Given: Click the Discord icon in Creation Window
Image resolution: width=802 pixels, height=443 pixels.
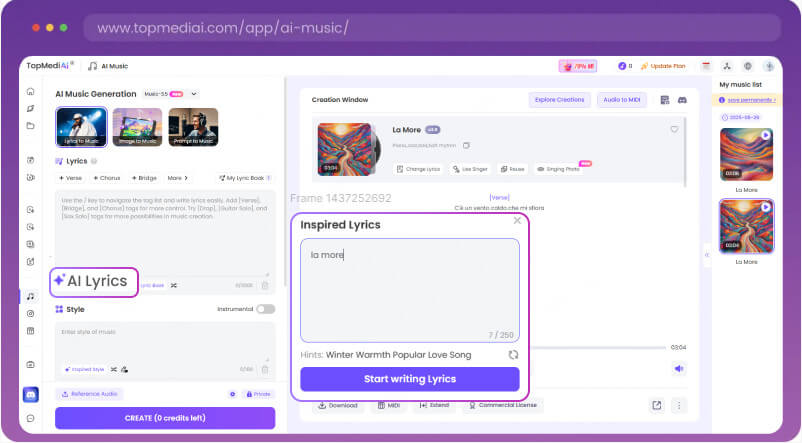Looking at the screenshot, I should (682, 100).
